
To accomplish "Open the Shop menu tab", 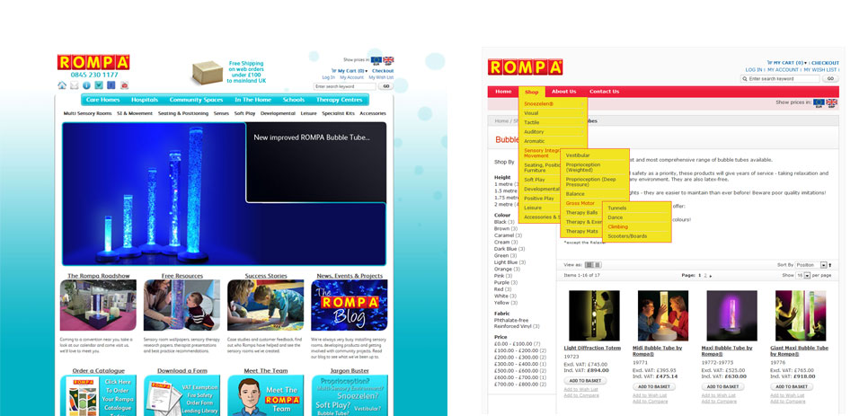I will [531, 92].
